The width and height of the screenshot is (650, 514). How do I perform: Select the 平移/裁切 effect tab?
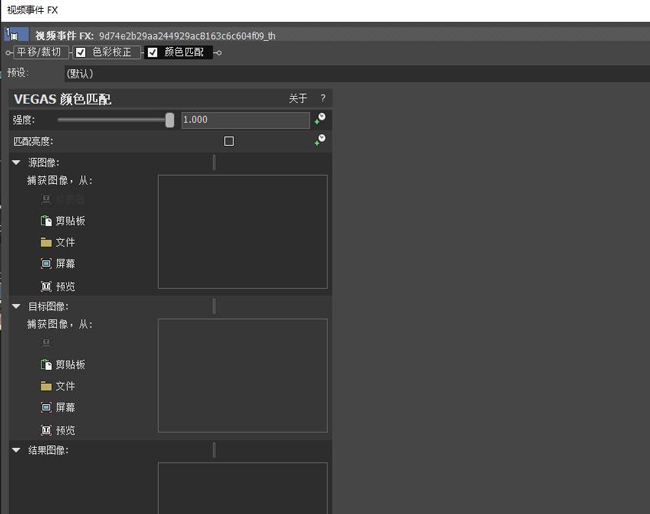click(x=39, y=52)
